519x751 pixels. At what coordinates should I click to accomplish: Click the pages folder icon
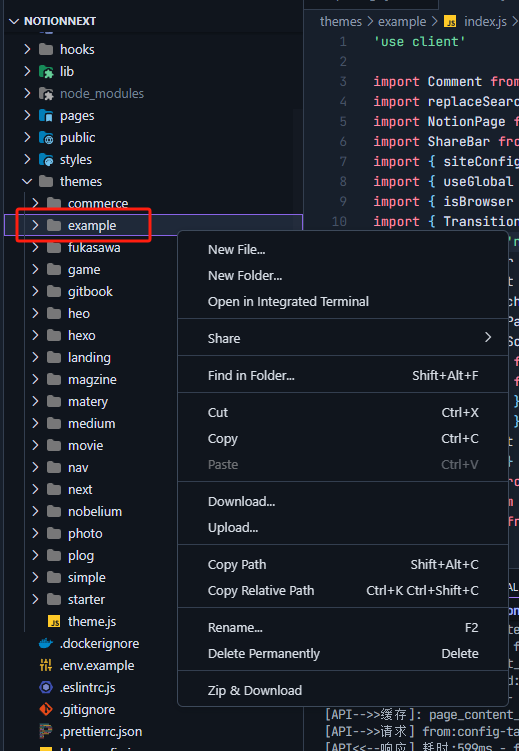pyautogui.click(x=46, y=115)
